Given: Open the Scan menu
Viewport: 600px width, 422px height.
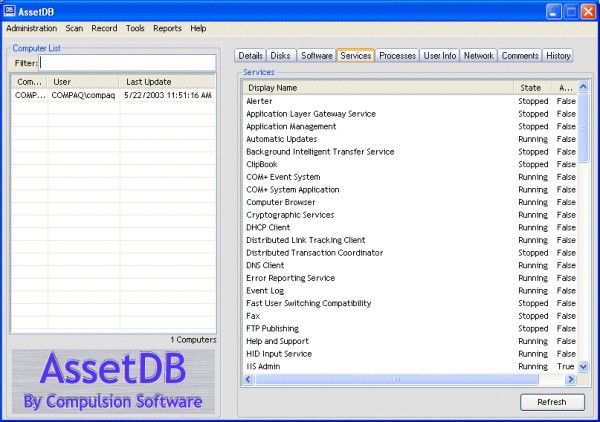Looking at the screenshot, I should click(x=74, y=28).
